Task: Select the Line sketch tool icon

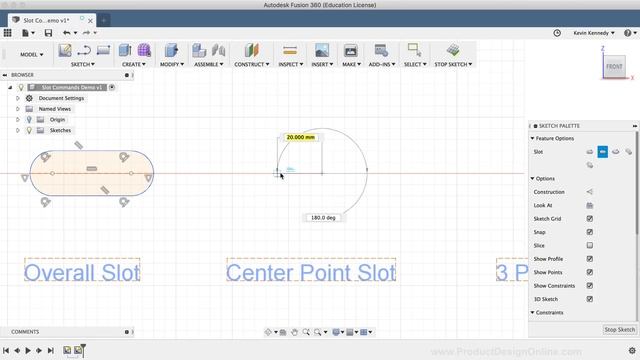Action: click(x=84, y=51)
